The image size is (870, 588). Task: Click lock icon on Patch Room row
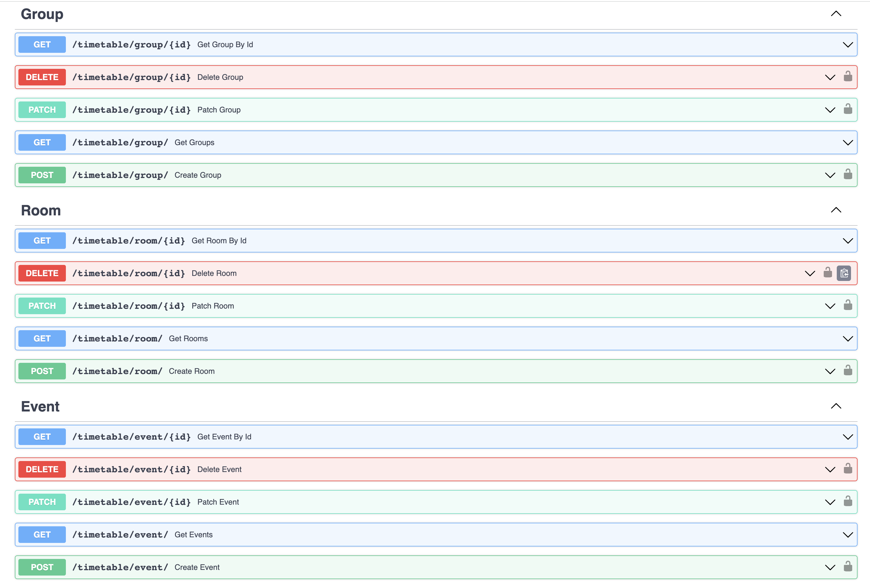(847, 305)
